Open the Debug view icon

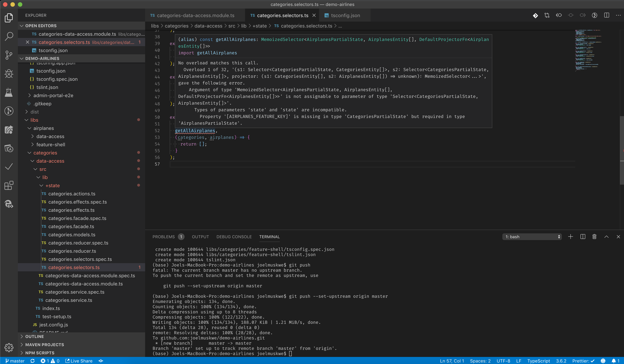9,74
